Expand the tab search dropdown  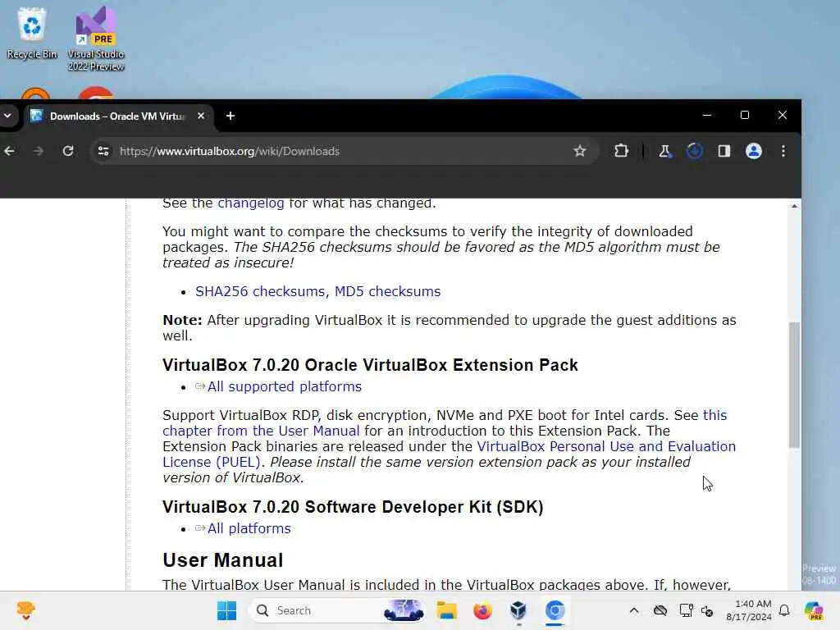(x=7, y=116)
